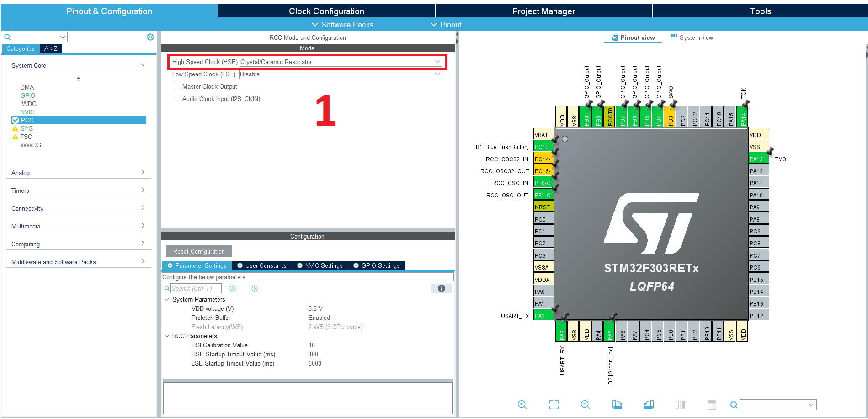
Task: Switch to the Project Manager tab
Action: tap(543, 11)
